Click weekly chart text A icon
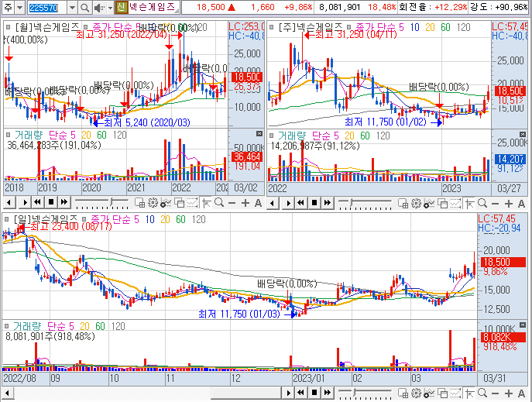 click(521, 204)
